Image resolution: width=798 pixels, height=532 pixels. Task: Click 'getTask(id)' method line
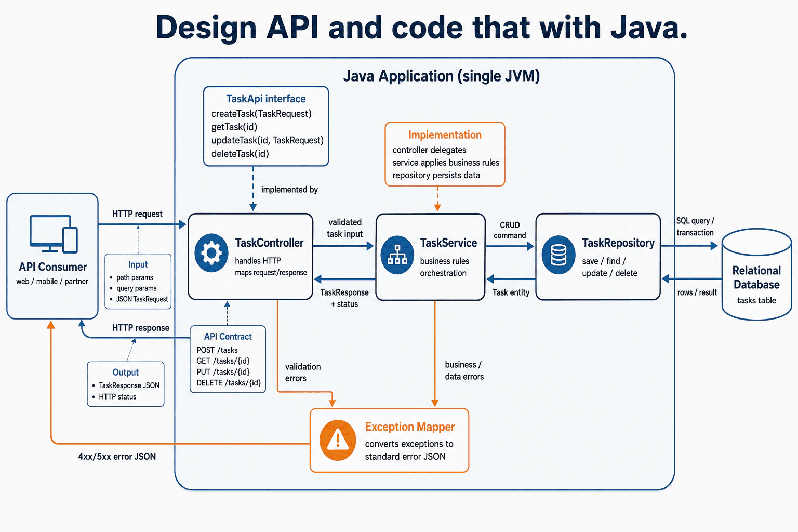click(234, 127)
